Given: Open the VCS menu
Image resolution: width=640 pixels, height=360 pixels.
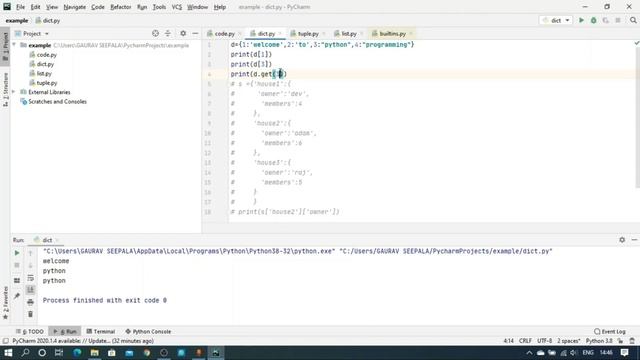Looking at the screenshot, I should point(176,7).
